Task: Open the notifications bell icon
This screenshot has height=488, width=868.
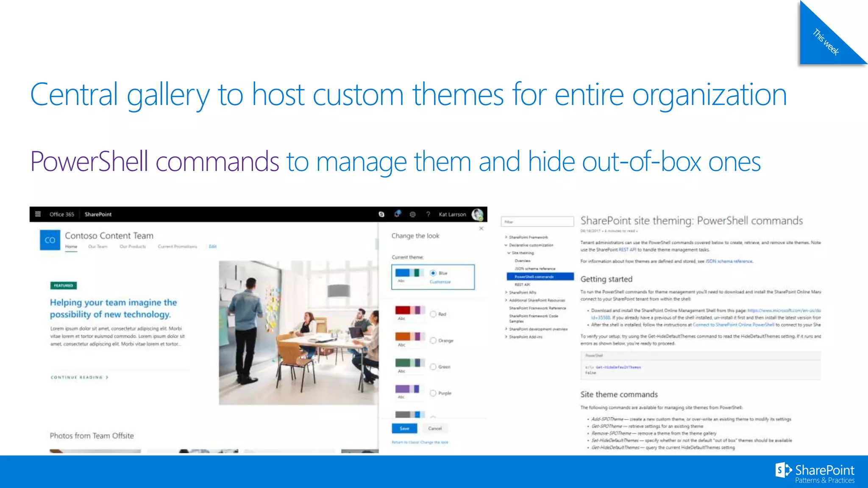Action: point(397,214)
